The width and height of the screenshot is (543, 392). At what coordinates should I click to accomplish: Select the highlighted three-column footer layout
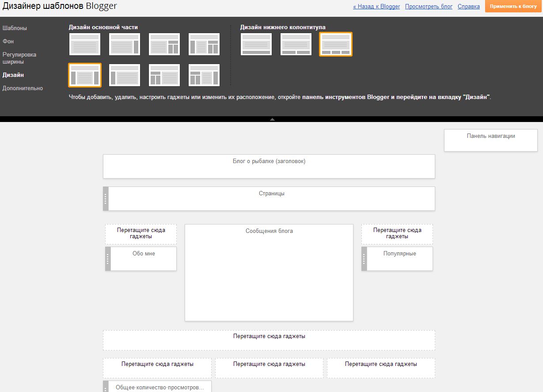[x=336, y=44]
